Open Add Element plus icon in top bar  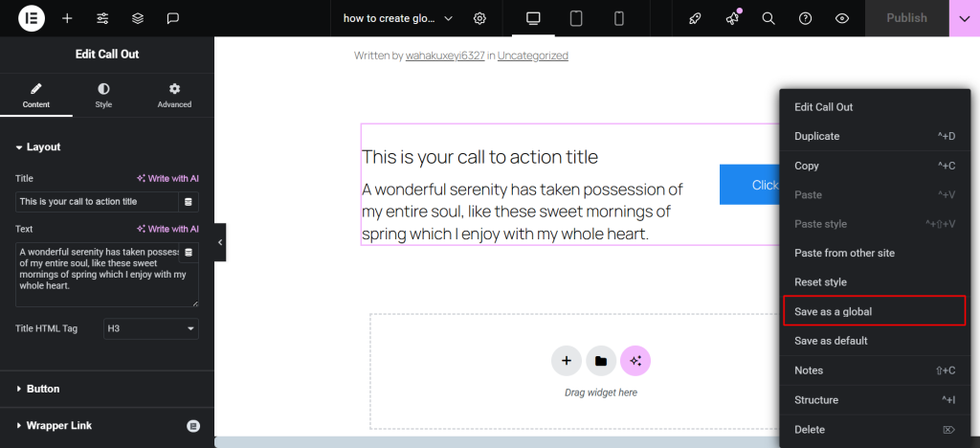(x=67, y=18)
